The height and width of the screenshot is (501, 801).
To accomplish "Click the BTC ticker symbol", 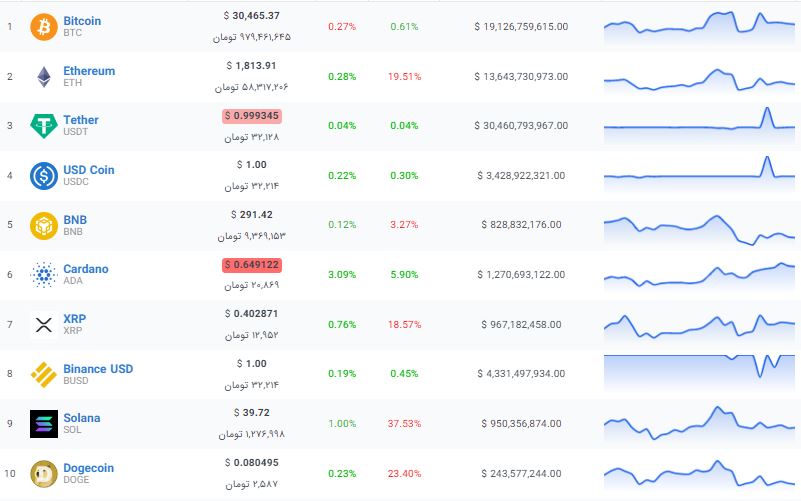I will click(x=72, y=33).
